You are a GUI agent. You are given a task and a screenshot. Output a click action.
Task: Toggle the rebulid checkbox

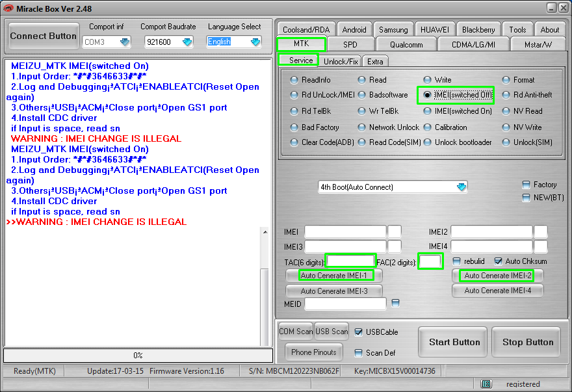pyautogui.click(x=456, y=261)
